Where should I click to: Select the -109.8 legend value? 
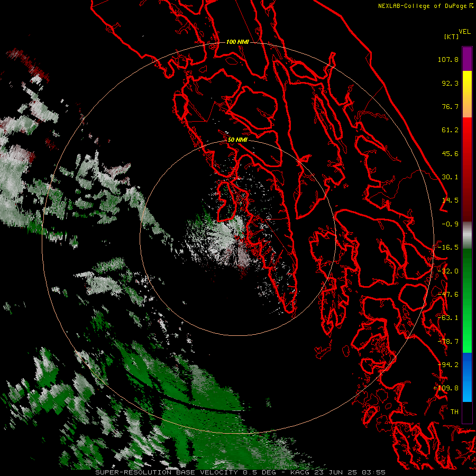(446, 388)
